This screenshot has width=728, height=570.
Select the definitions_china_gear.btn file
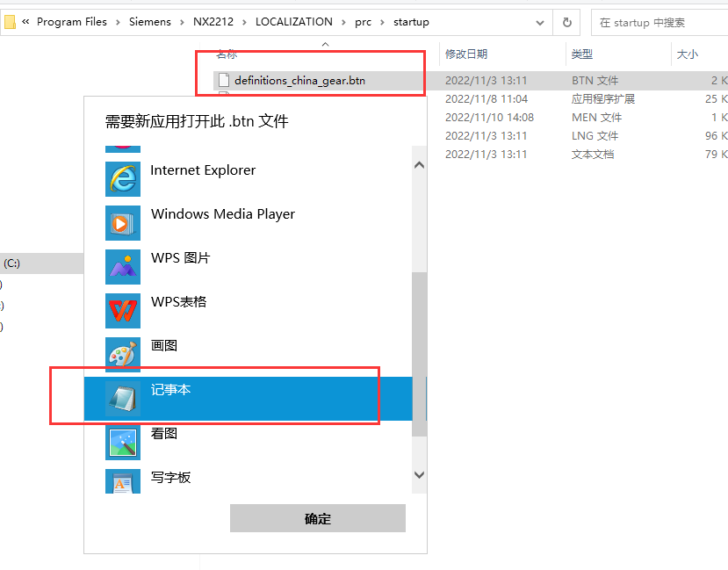click(299, 81)
